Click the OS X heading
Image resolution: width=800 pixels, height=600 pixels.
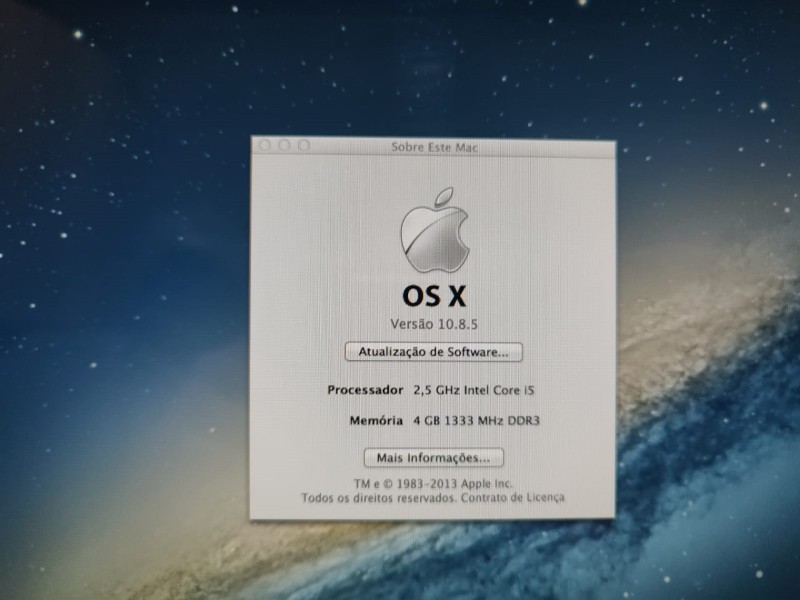[434, 295]
